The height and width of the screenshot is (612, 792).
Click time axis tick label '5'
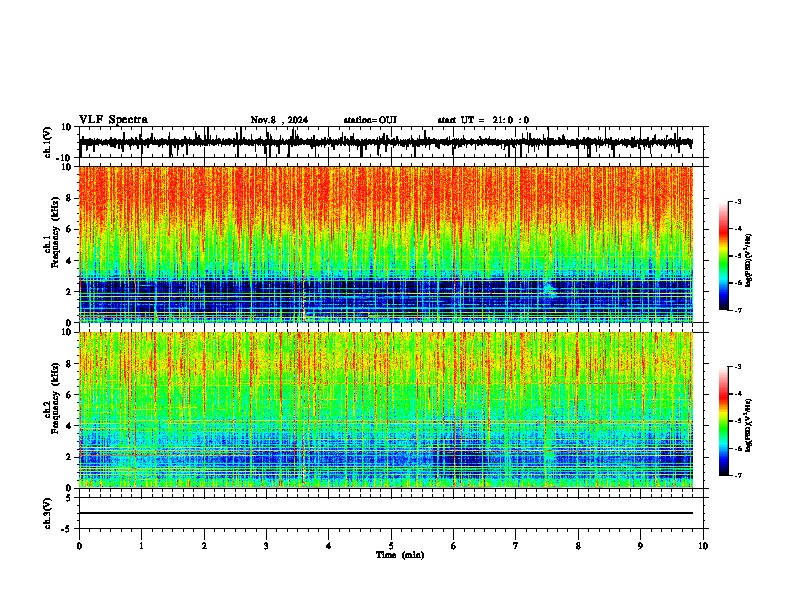(391, 546)
